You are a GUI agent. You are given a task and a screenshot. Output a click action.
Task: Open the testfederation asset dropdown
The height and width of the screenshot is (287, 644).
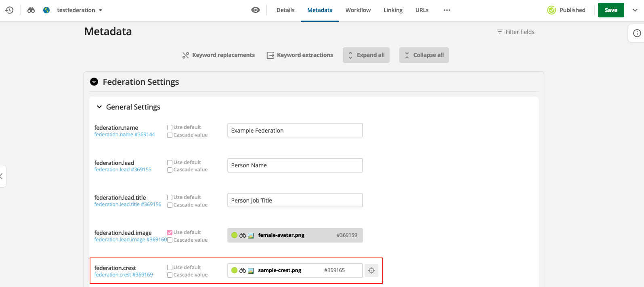point(80,10)
